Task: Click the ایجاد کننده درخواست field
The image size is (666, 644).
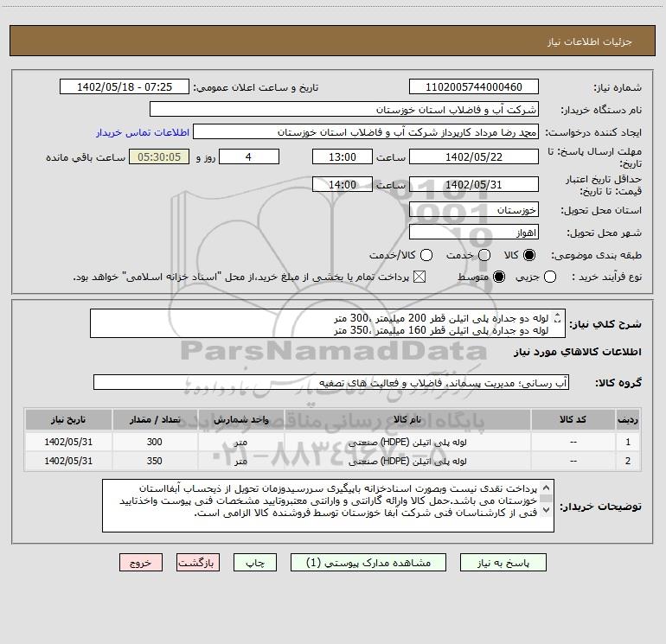Action: [366, 132]
